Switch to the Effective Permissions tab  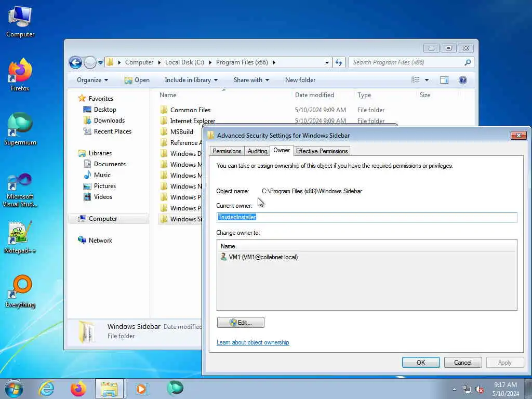click(x=322, y=151)
